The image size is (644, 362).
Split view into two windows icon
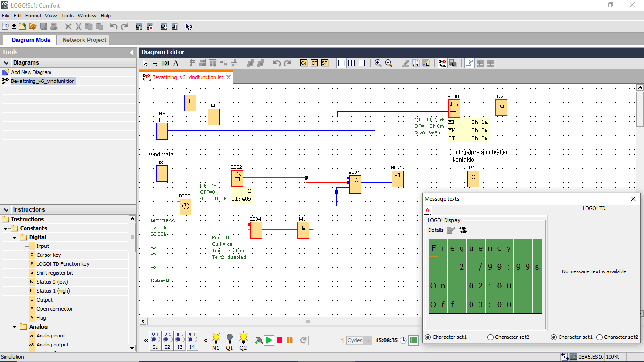351,63
